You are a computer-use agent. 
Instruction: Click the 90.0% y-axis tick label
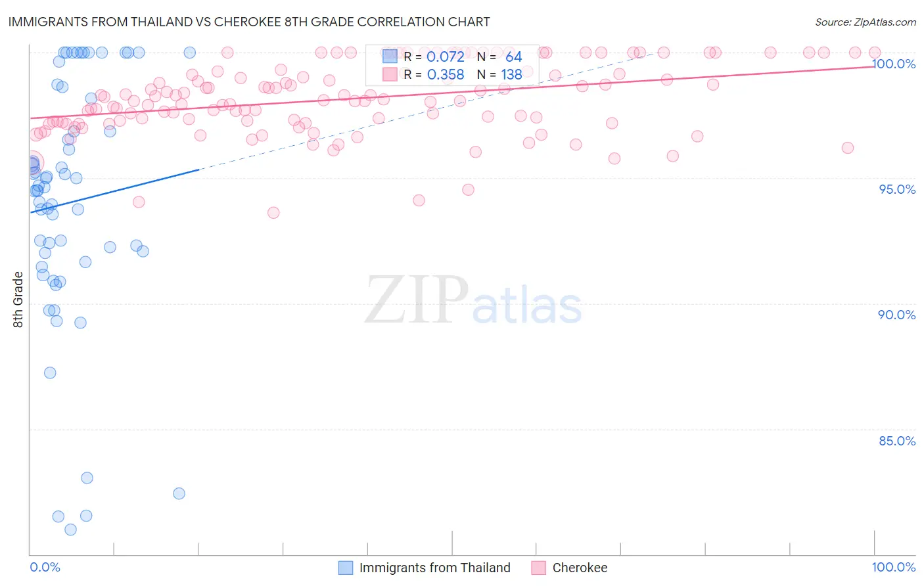[x=897, y=315]
